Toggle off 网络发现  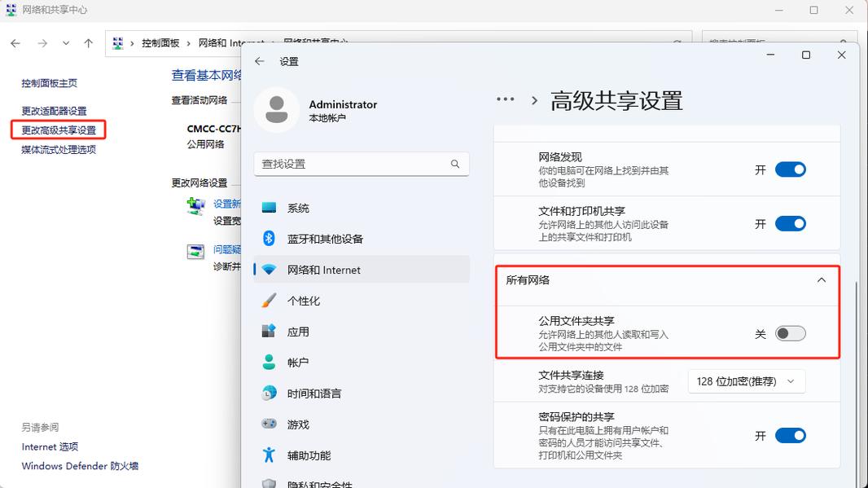point(790,169)
